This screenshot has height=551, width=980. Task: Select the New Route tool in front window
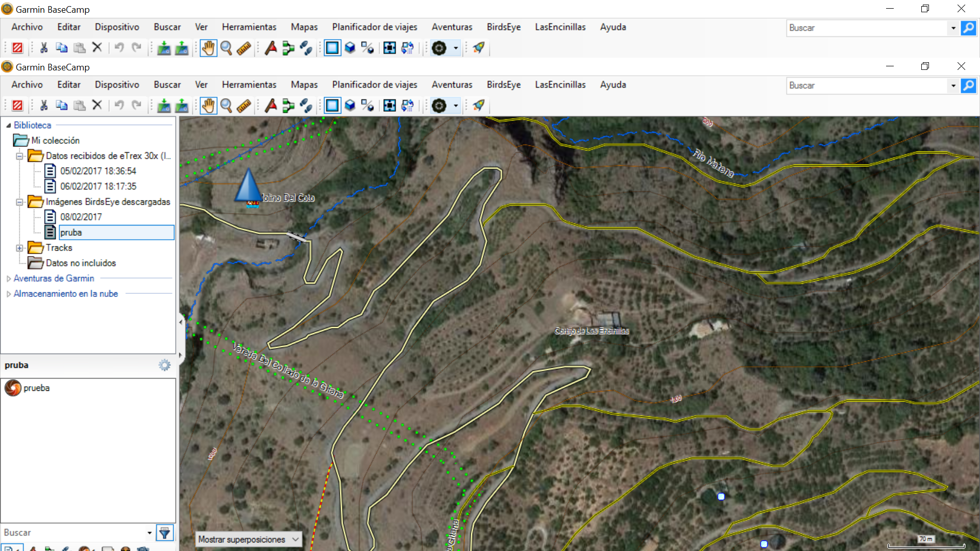[288, 106]
